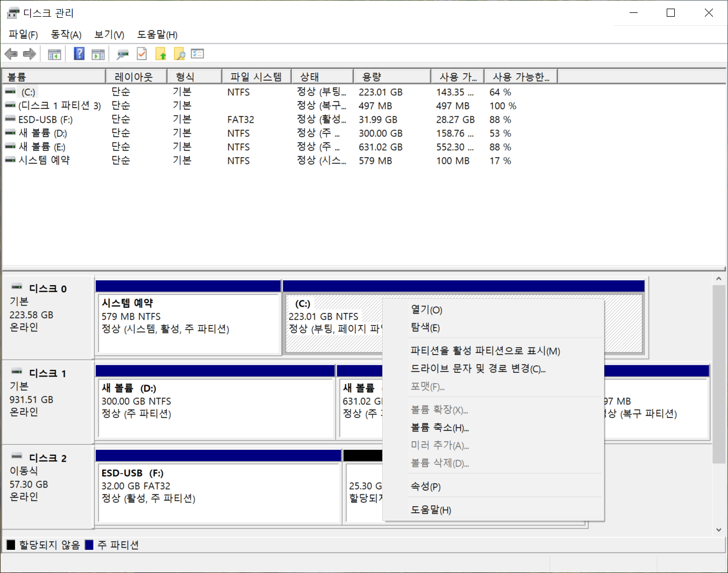Click the 사용 가능한... percentage column header

(x=520, y=77)
